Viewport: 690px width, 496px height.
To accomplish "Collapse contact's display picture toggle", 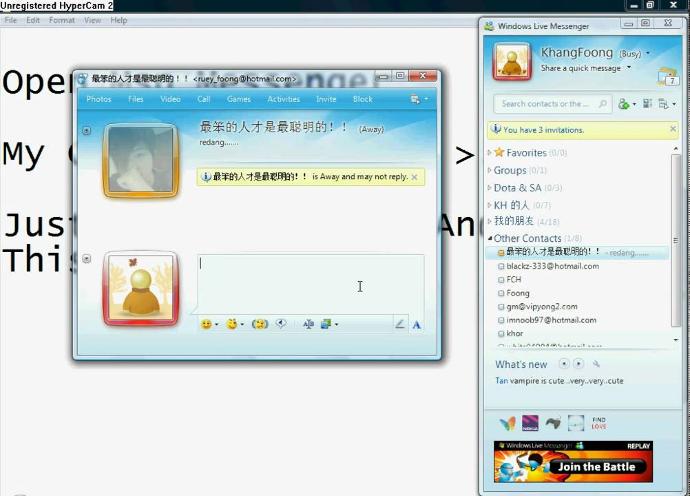I will pyautogui.click(x=87, y=131).
